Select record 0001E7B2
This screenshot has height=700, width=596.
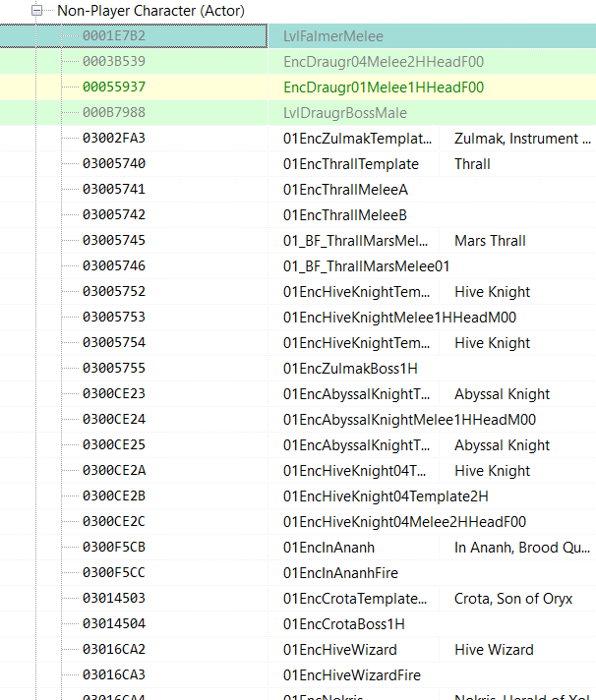pyautogui.click(x=114, y=35)
